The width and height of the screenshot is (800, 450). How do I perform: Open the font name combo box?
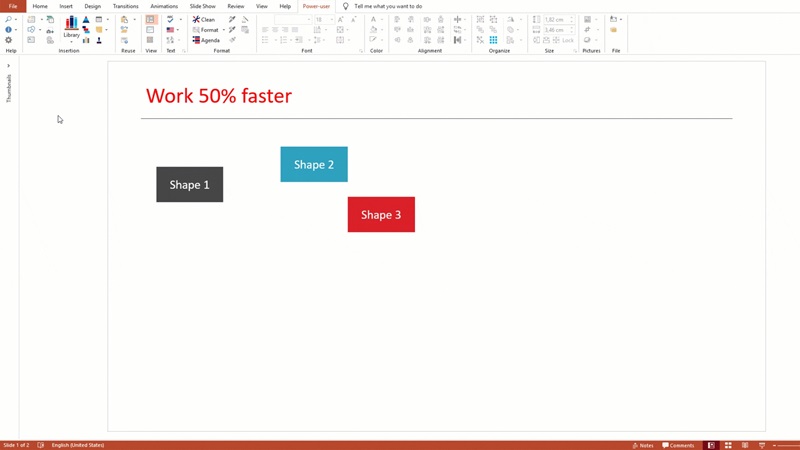click(x=293, y=19)
